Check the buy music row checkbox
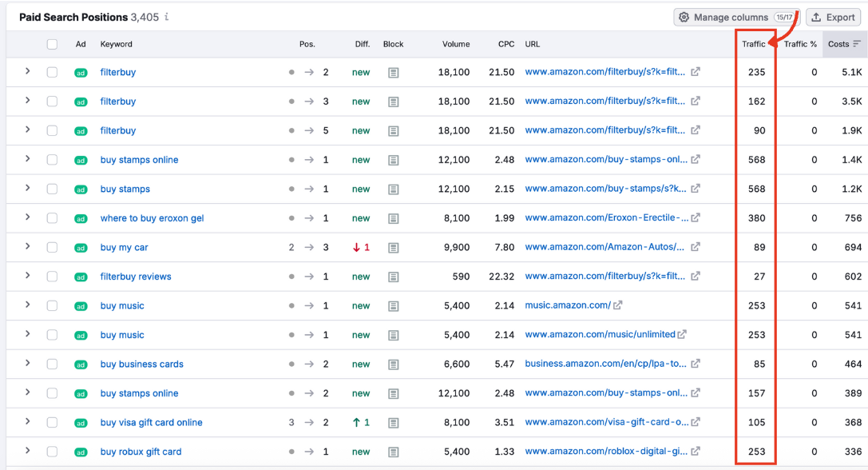The width and height of the screenshot is (868, 470). [52, 305]
